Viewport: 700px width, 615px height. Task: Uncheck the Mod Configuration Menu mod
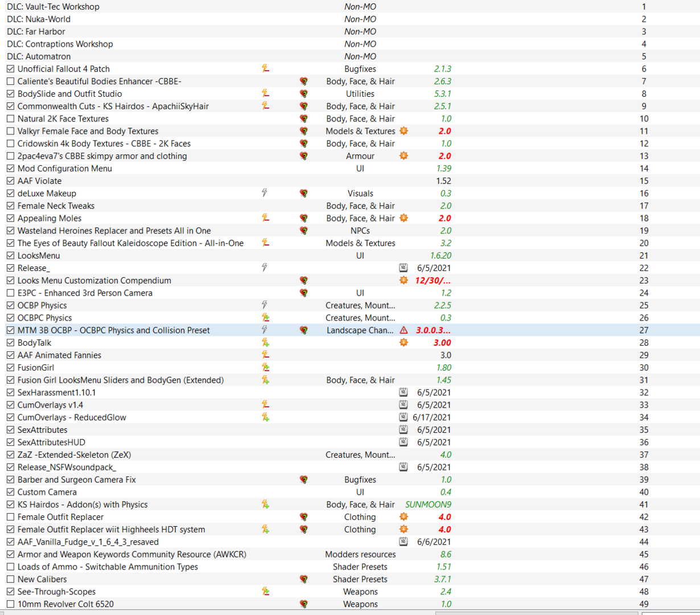pyautogui.click(x=10, y=169)
